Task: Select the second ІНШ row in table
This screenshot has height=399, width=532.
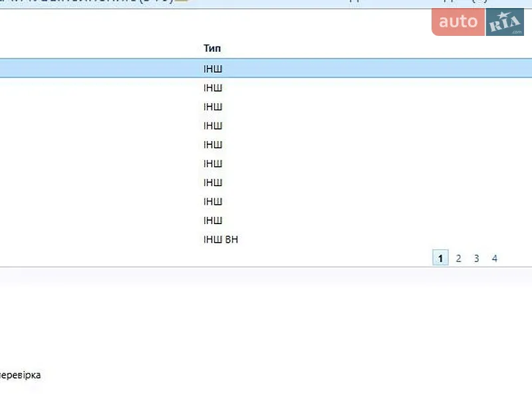Action: tap(266, 88)
